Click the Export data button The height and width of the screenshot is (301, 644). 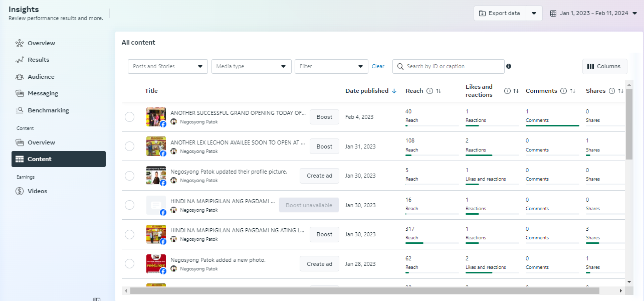[x=500, y=14]
